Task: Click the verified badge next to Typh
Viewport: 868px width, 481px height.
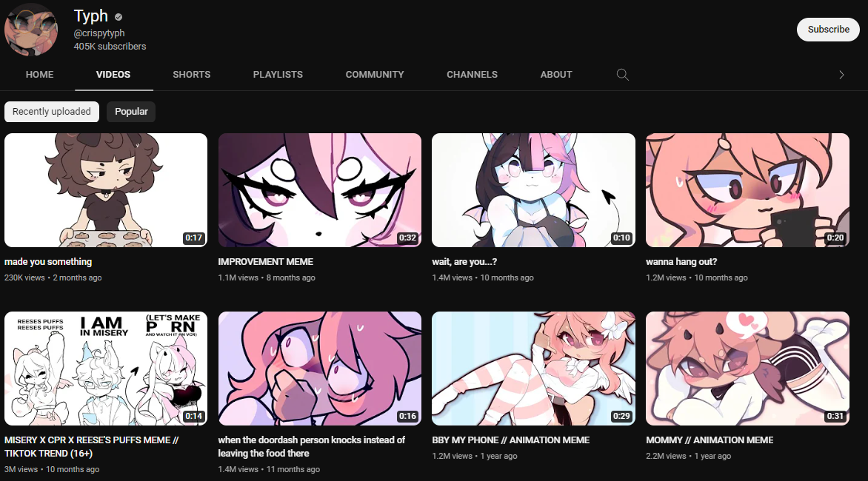Action: pos(118,17)
